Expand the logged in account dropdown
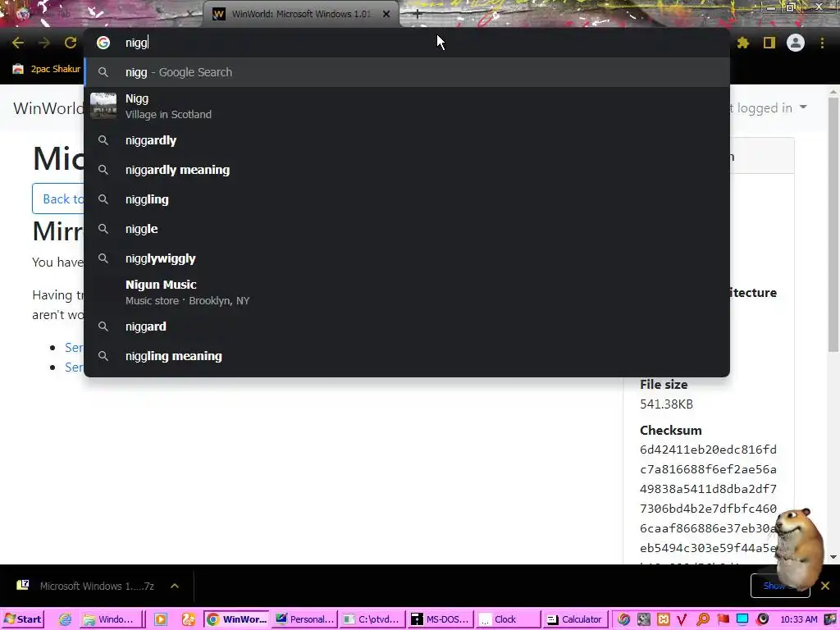The image size is (840, 630). pyautogui.click(x=768, y=107)
